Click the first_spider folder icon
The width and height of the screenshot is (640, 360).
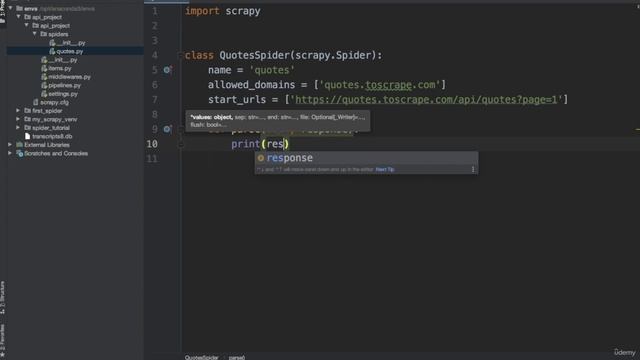click(x=27, y=111)
